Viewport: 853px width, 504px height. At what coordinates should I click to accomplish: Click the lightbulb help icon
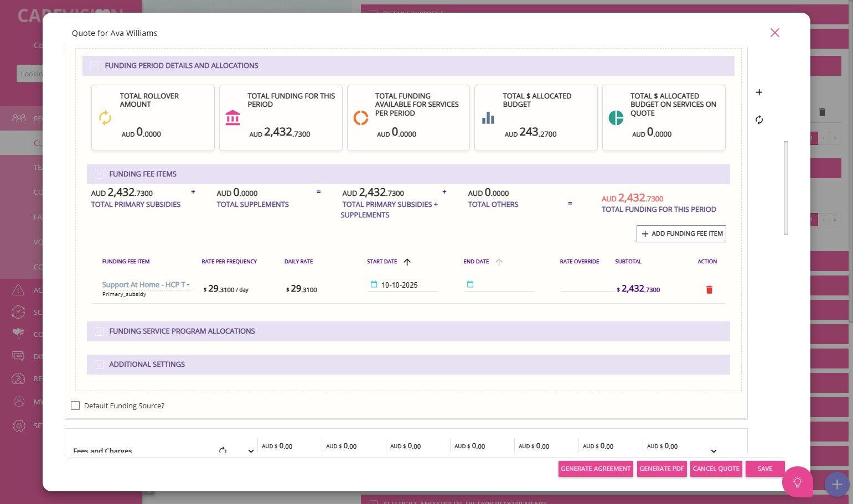point(797,482)
